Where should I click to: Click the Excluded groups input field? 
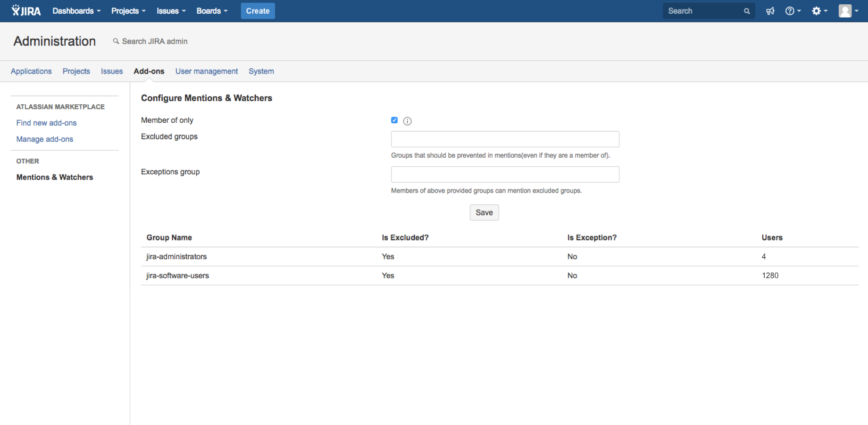[x=505, y=139]
